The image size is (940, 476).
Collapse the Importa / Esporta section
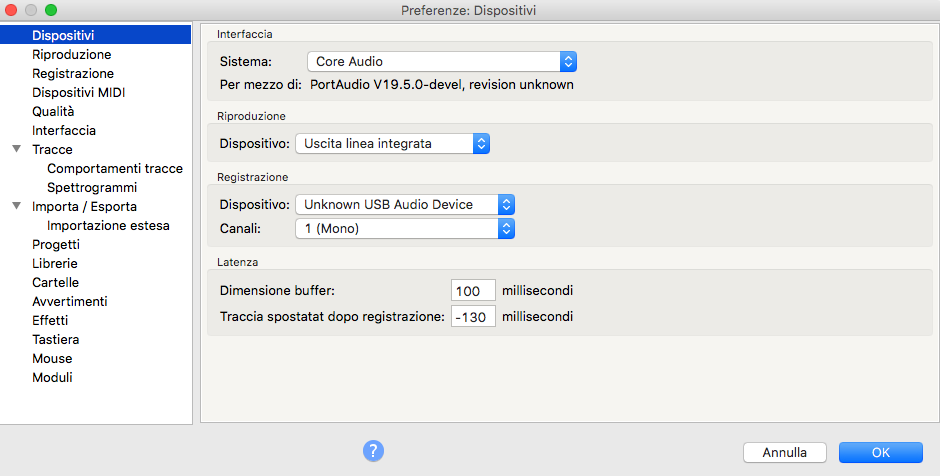click(x=17, y=206)
